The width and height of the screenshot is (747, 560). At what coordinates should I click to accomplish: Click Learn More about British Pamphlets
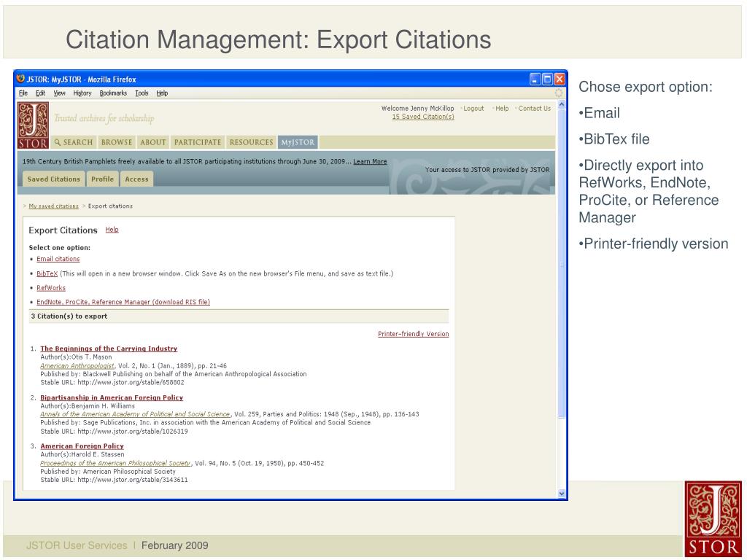pos(370,161)
